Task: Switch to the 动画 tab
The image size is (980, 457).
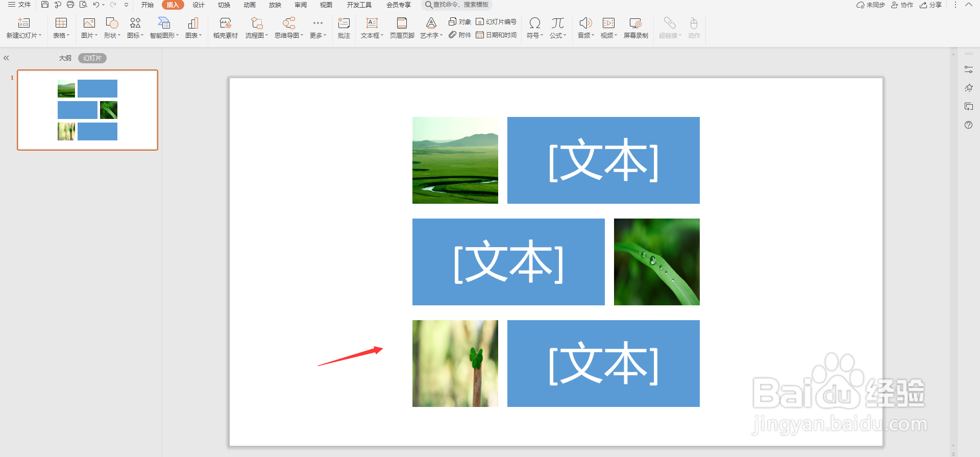Action: pyautogui.click(x=250, y=5)
